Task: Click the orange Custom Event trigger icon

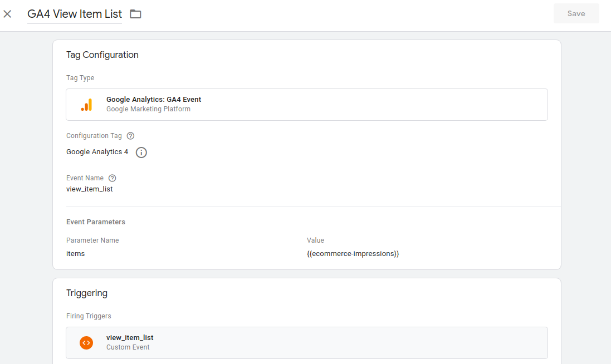Action: [86, 343]
